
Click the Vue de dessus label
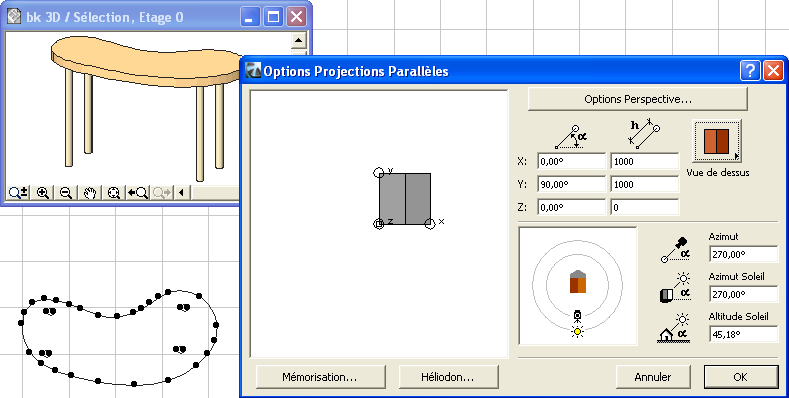(x=718, y=173)
